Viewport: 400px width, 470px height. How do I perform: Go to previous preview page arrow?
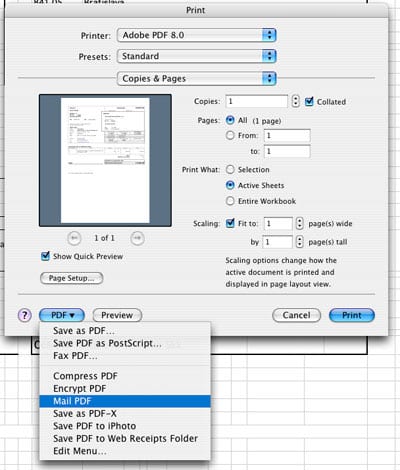tap(74, 238)
